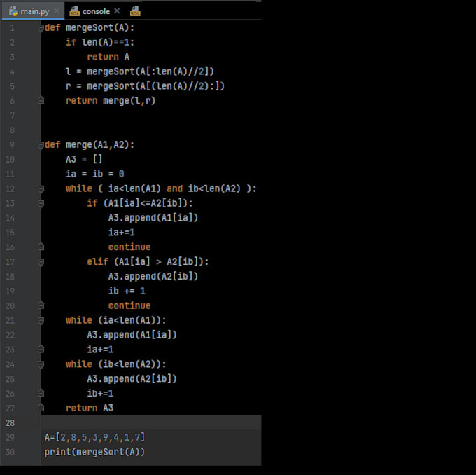Click 'if (A1[ia]<=A2[ib]):' line
This screenshot has height=475, width=476.
point(140,203)
